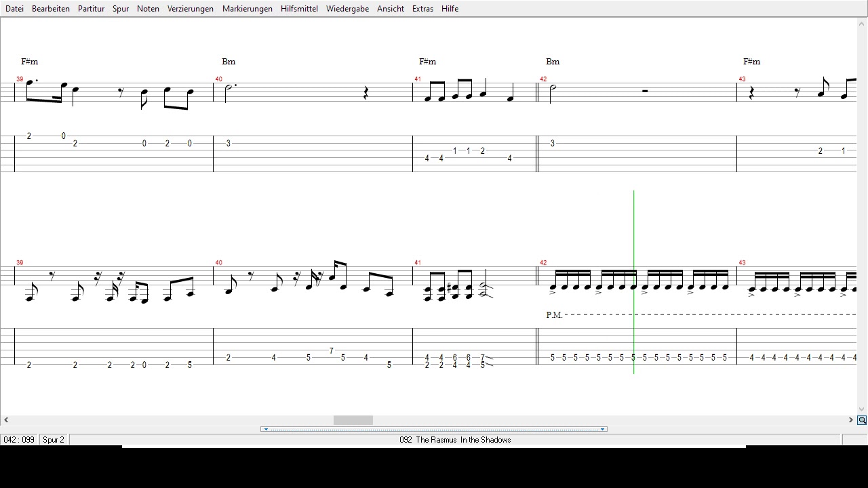The height and width of the screenshot is (488, 868).
Task: Click the horizontal scrollbar left arrow
Action: point(6,420)
